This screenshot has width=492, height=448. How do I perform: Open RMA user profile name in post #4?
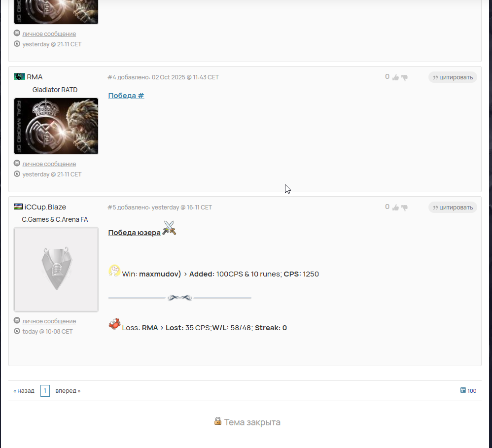coord(35,77)
